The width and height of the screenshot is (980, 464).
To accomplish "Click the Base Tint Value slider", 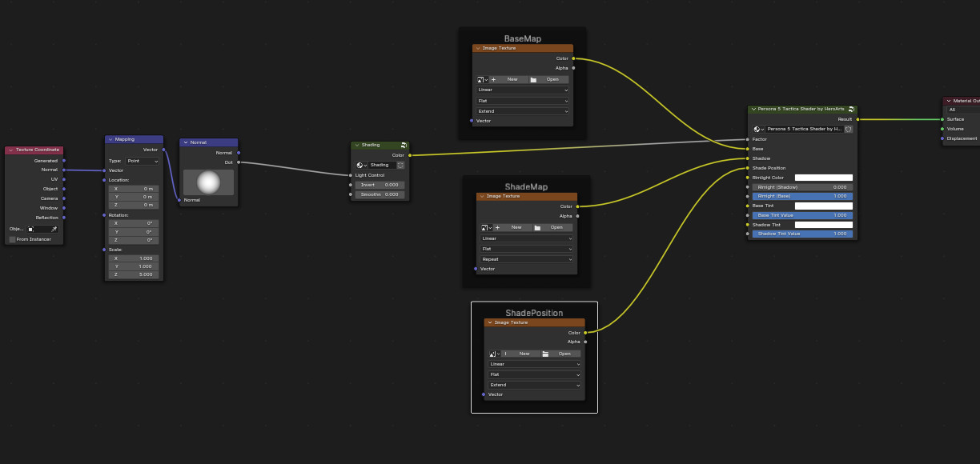I will point(801,215).
